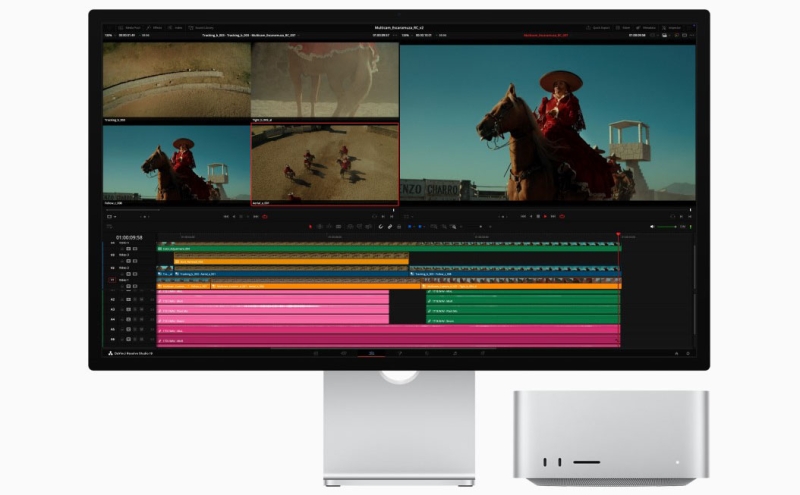Select the arena wall multicam angle
The height and width of the screenshot is (495, 800).
point(177,80)
